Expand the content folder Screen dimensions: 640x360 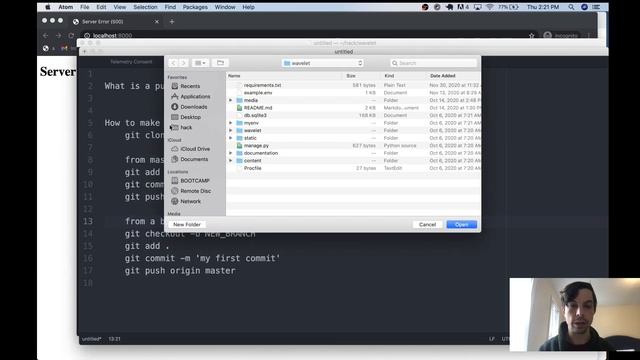[231, 160]
